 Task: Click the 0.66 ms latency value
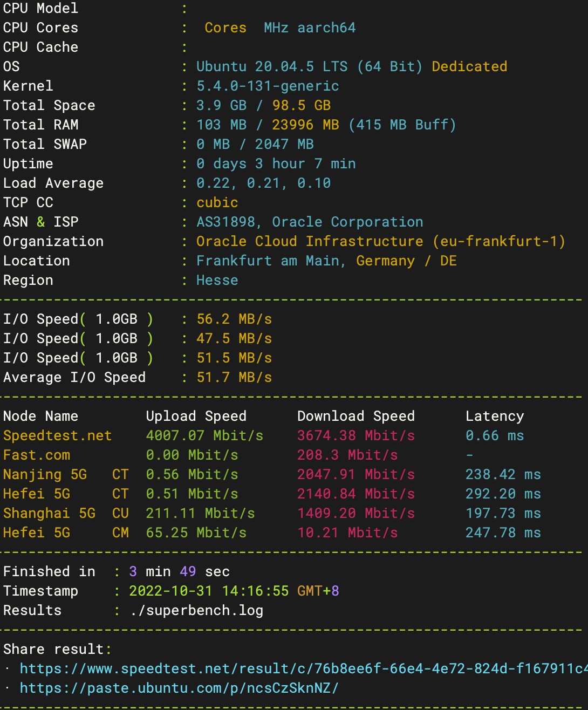495,436
